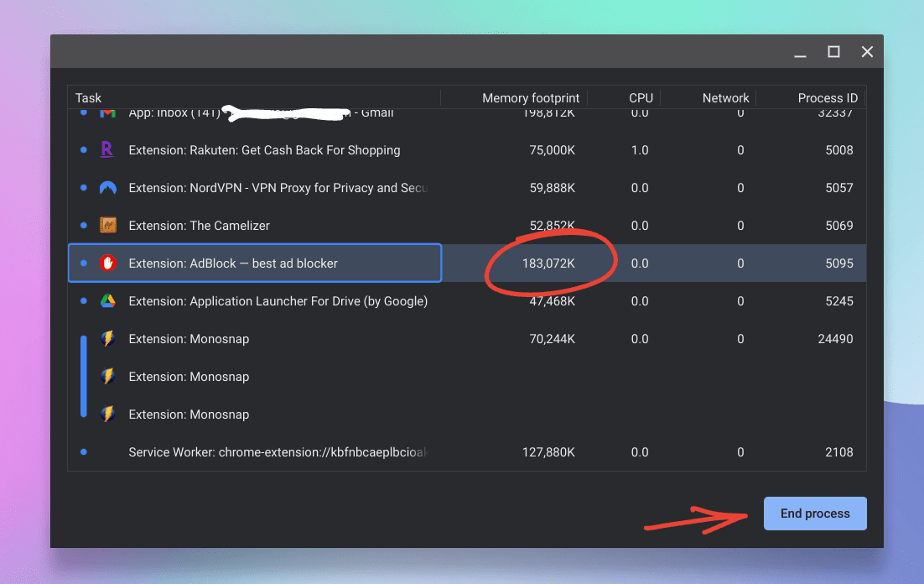Click The Camelizer extension icon

pos(108,226)
